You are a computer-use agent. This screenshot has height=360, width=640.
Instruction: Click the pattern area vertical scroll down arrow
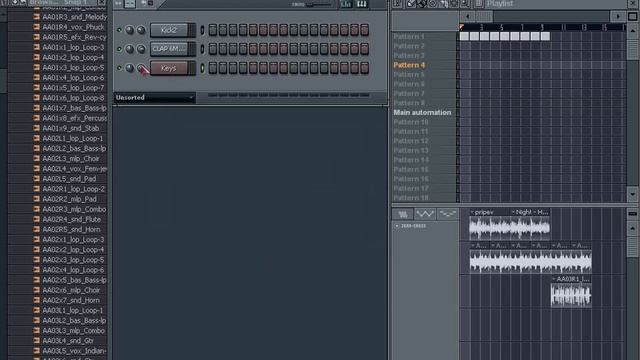coord(632,194)
